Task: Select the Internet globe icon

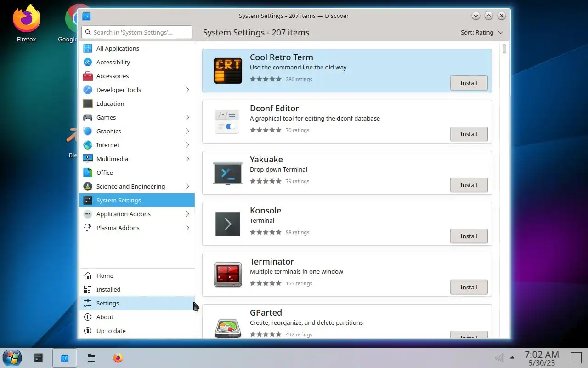Action: click(x=88, y=145)
